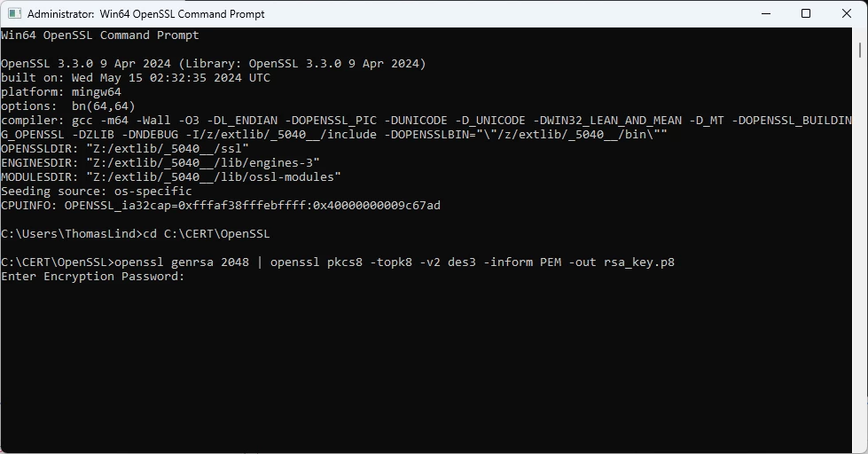Viewport: 868px width, 454px height.
Task: Click the openssl genrsa 2048 command line
Action: point(337,262)
